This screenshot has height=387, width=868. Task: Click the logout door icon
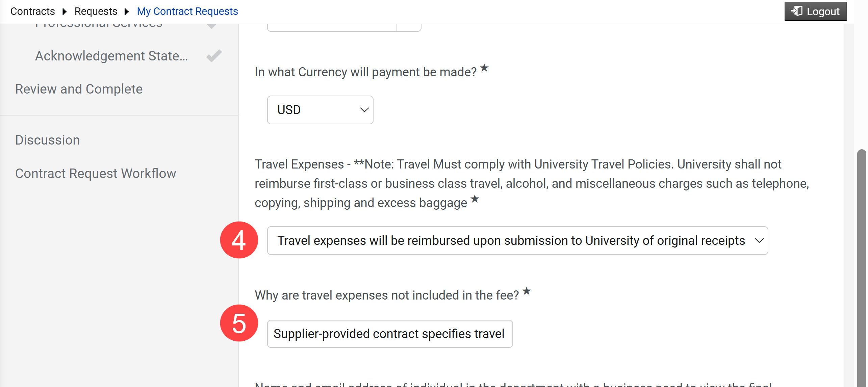[796, 11]
